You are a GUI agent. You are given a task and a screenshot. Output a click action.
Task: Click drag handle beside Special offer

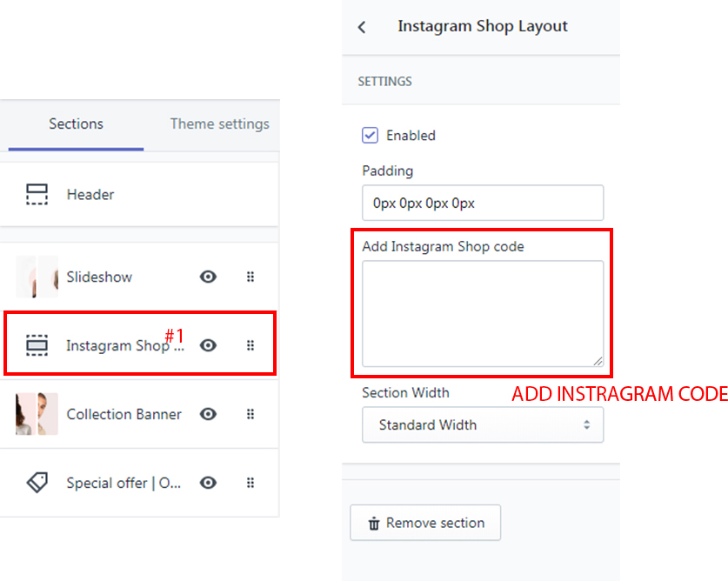pyautogui.click(x=250, y=483)
